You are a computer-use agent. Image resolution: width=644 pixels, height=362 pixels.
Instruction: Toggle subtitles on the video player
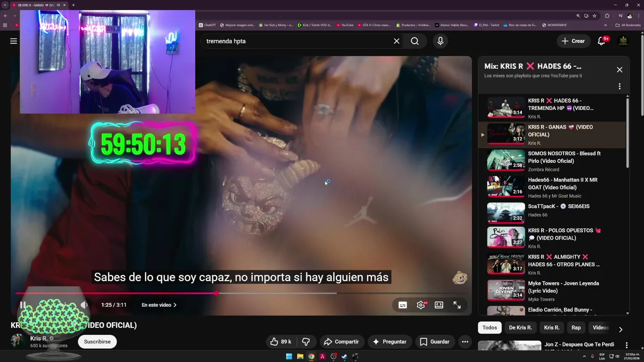click(x=403, y=305)
